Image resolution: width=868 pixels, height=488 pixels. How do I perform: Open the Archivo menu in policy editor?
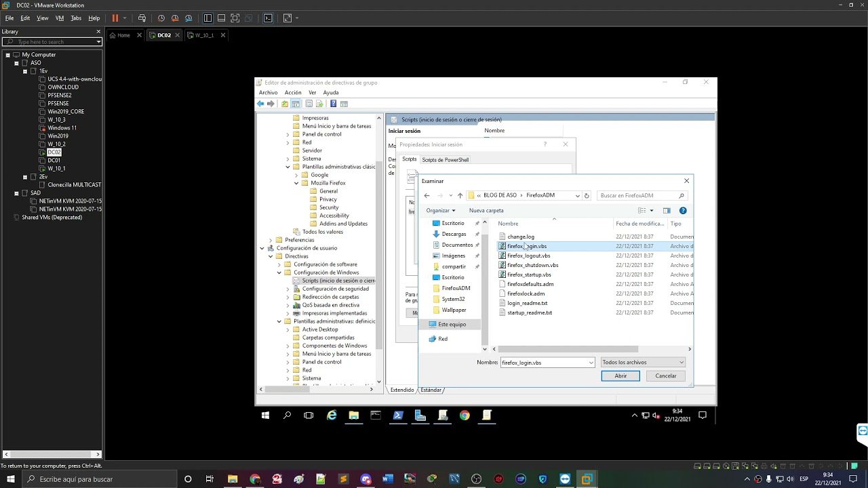point(268,93)
